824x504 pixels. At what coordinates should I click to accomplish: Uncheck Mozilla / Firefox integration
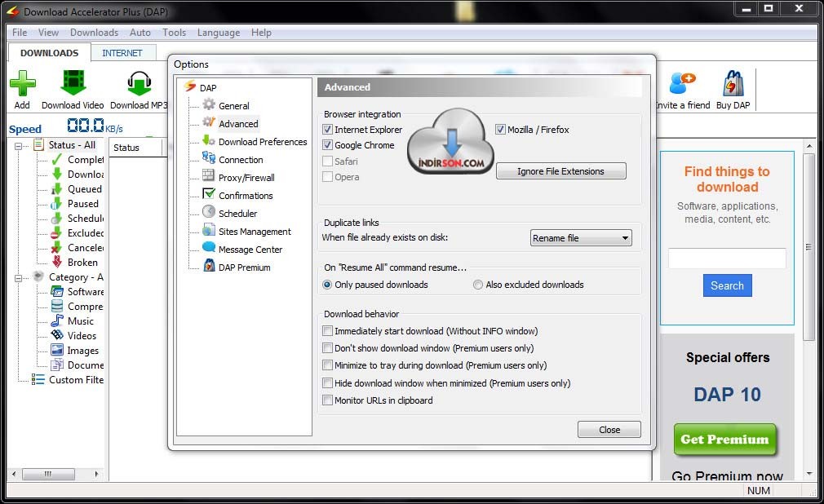coord(500,130)
